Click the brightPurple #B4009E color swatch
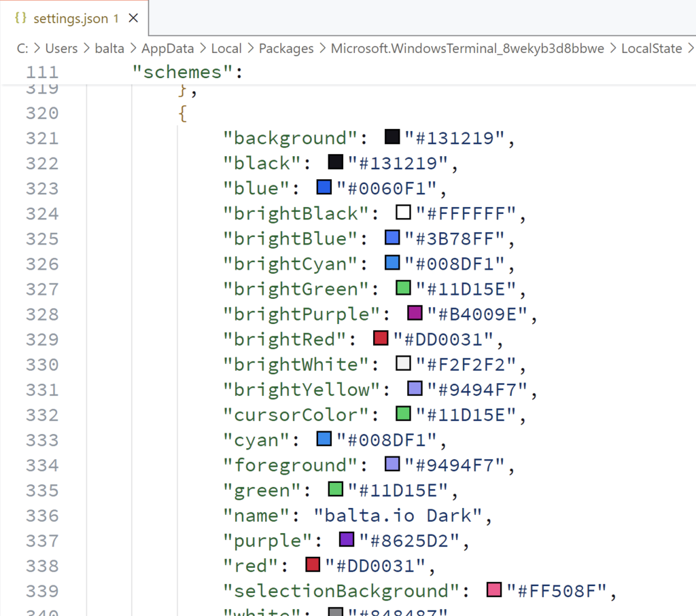The image size is (696, 616). (x=415, y=312)
